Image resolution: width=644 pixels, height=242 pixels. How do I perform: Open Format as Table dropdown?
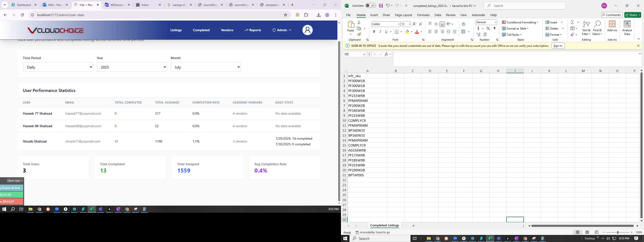coord(515,28)
